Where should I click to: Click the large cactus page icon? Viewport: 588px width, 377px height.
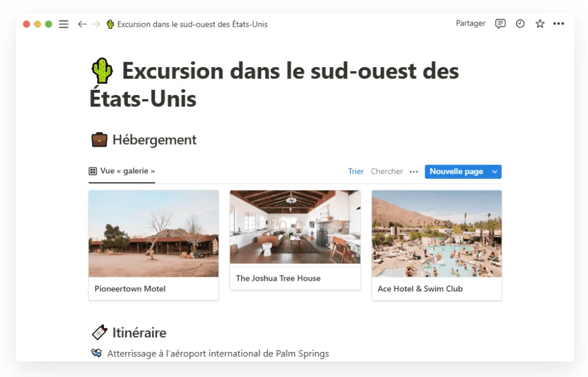pyautogui.click(x=102, y=71)
